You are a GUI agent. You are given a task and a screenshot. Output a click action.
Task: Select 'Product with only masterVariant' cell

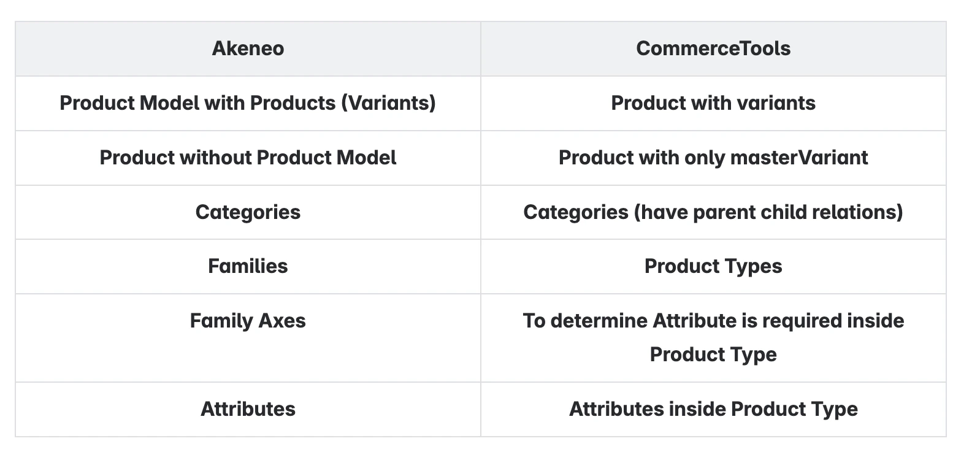pyautogui.click(x=713, y=158)
